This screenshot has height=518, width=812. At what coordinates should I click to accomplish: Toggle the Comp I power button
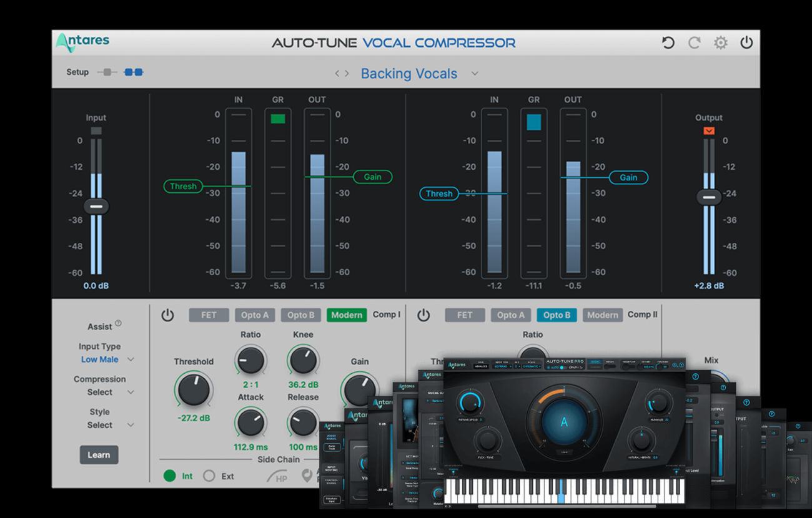(x=167, y=315)
